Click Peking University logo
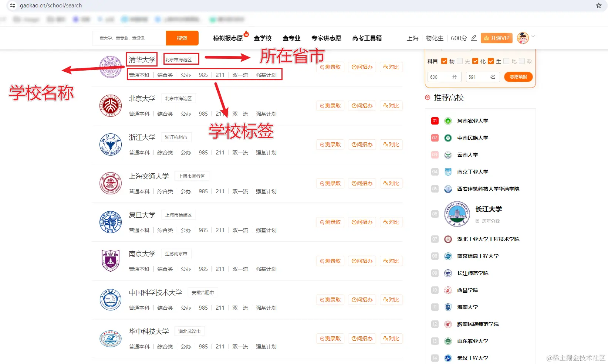608x364 pixels. (x=111, y=106)
